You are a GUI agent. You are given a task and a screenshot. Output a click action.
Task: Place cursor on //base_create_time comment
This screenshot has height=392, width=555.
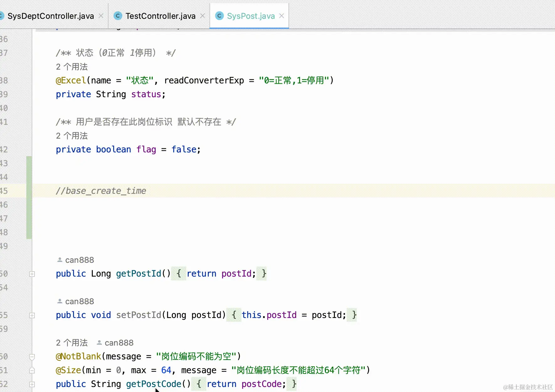(101, 191)
